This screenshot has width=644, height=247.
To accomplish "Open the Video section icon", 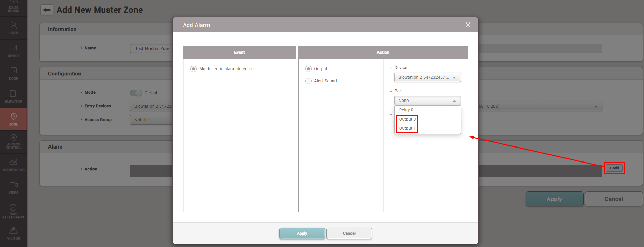I will tap(14, 187).
